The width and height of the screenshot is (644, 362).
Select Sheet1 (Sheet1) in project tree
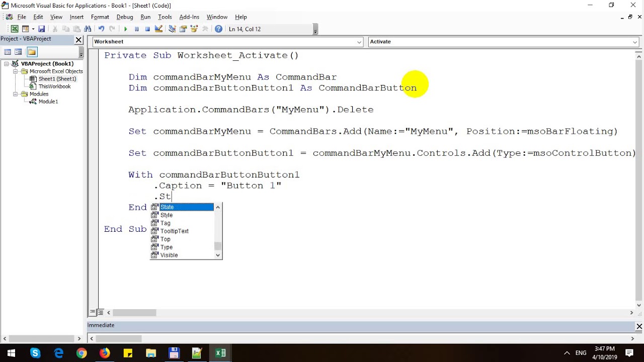point(57,79)
